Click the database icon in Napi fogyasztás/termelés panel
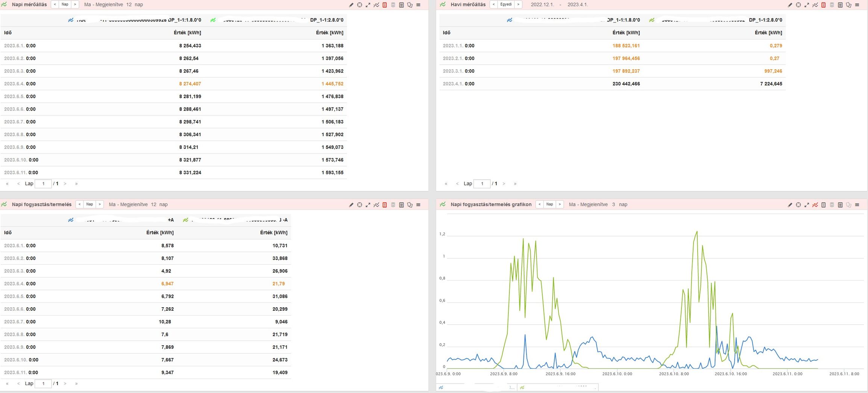Image resolution: width=868 pixels, height=393 pixels. (393, 205)
